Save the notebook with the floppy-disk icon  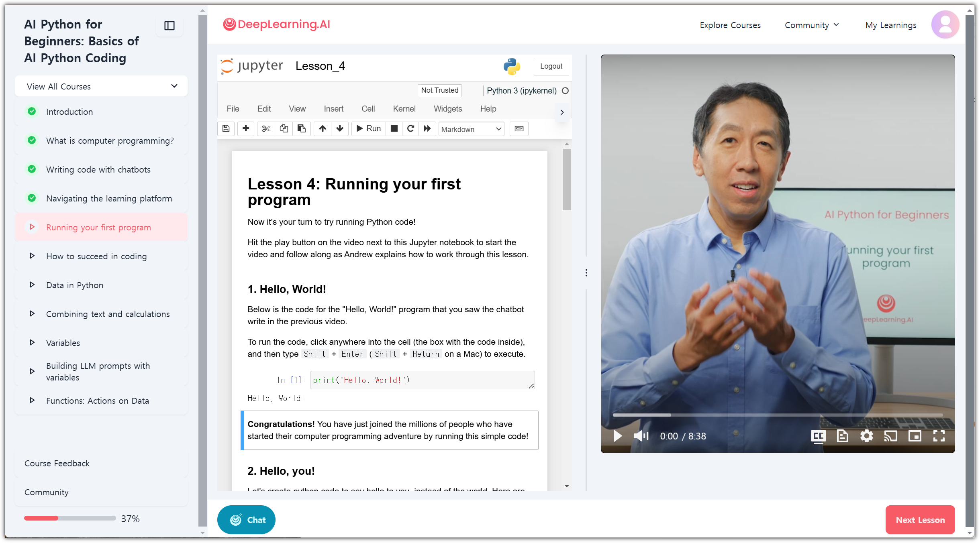tap(226, 128)
